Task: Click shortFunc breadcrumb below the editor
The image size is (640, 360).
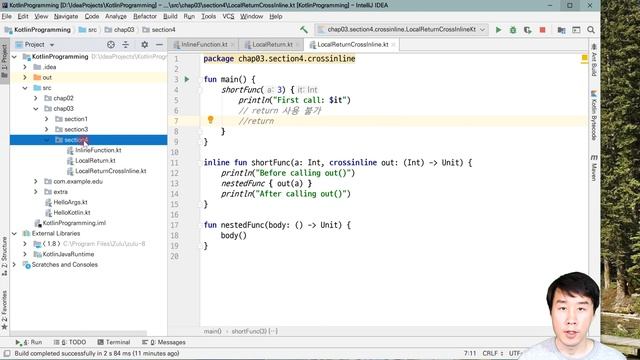Action: [x=255, y=331]
